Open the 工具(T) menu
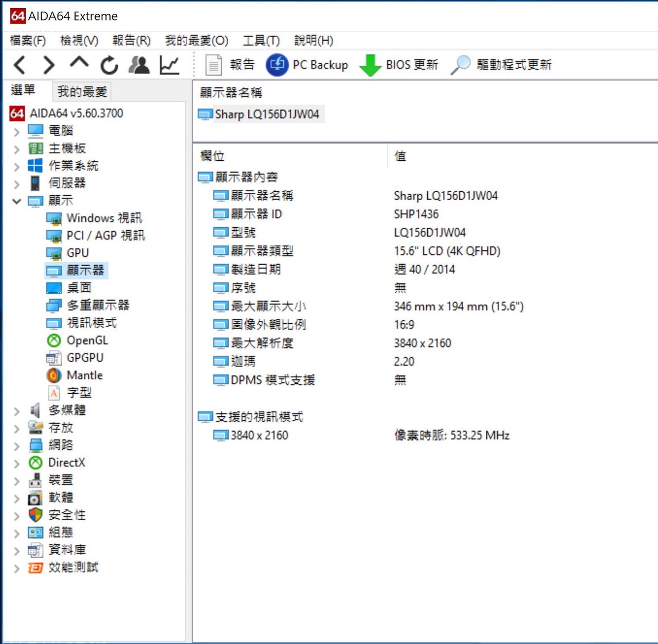Viewport: 658px width, 644px height. tap(261, 40)
